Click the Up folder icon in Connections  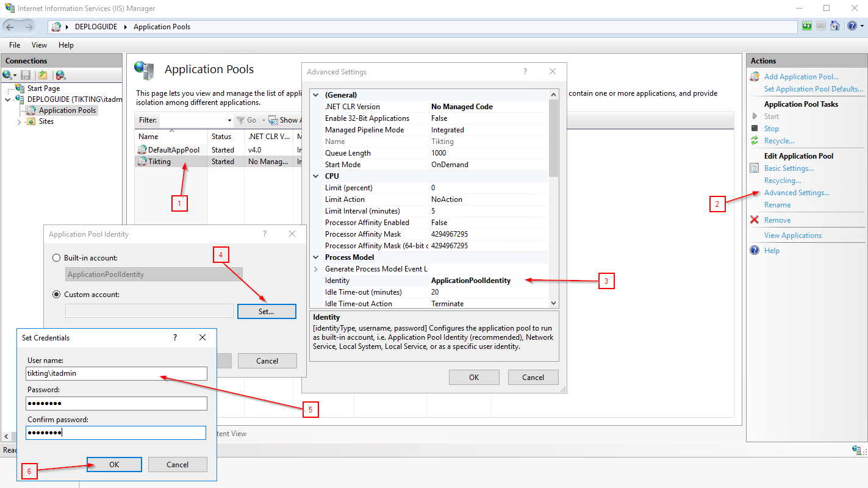coord(43,75)
